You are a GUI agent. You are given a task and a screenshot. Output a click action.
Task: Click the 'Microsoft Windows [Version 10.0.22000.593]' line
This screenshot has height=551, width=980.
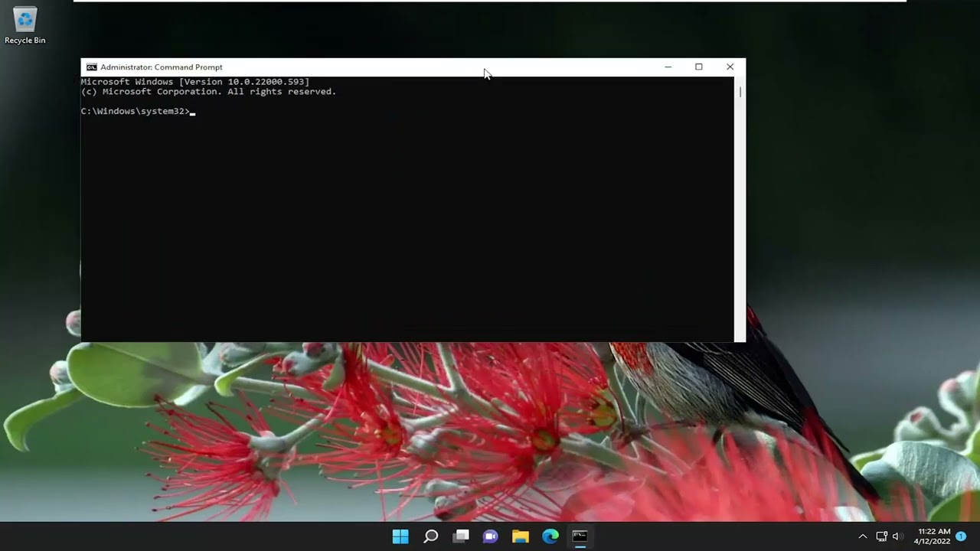point(195,82)
